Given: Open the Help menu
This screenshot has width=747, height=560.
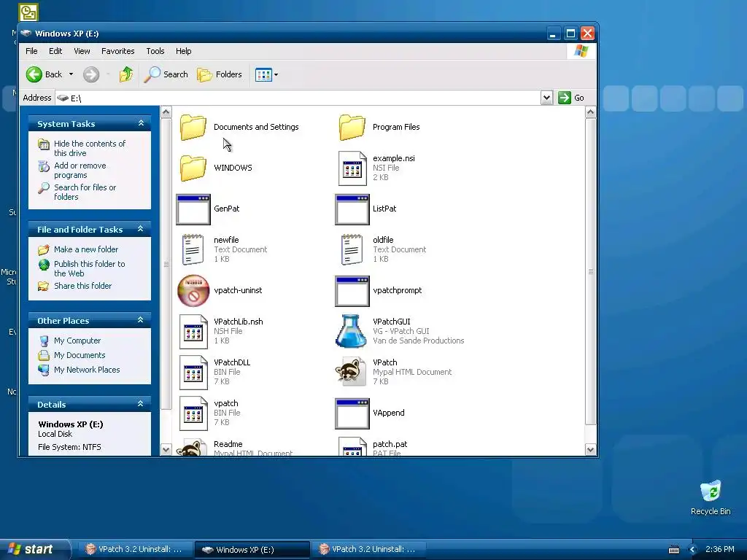Looking at the screenshot, I should click(x=183, y=51).
